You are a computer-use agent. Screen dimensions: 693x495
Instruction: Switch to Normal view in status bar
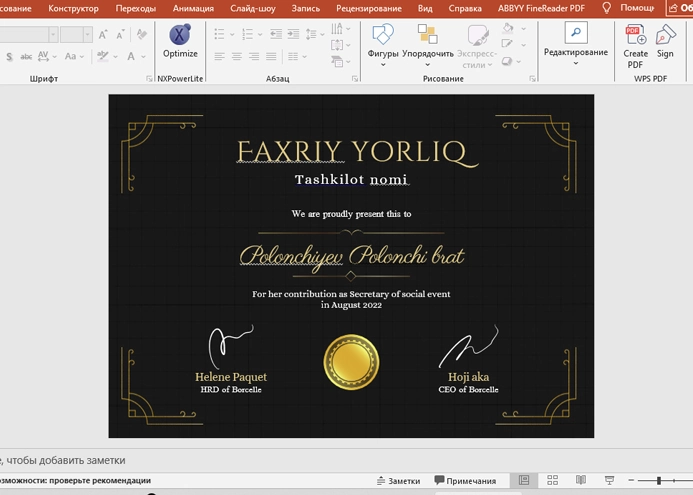click(524, 480)
